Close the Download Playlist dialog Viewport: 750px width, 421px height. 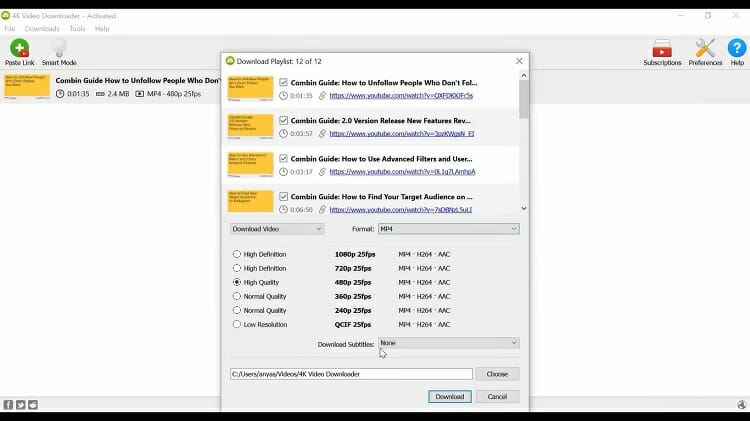pos(519,61)
